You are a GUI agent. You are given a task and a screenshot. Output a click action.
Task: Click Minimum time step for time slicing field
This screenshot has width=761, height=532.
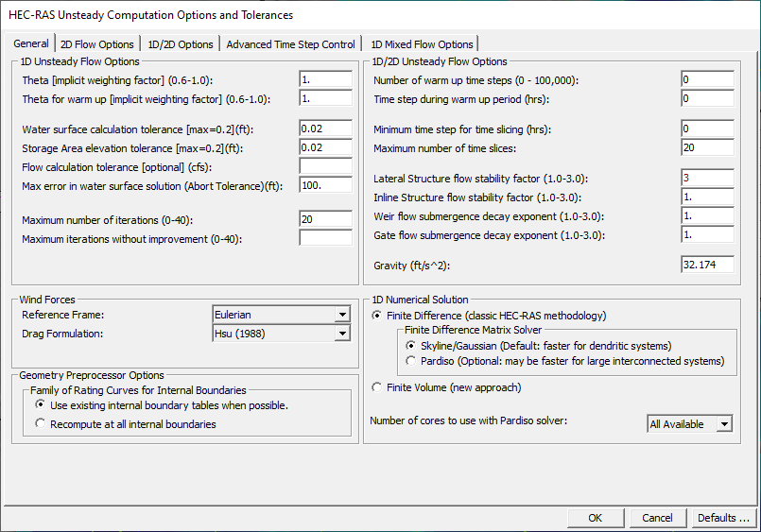point(708,129)
